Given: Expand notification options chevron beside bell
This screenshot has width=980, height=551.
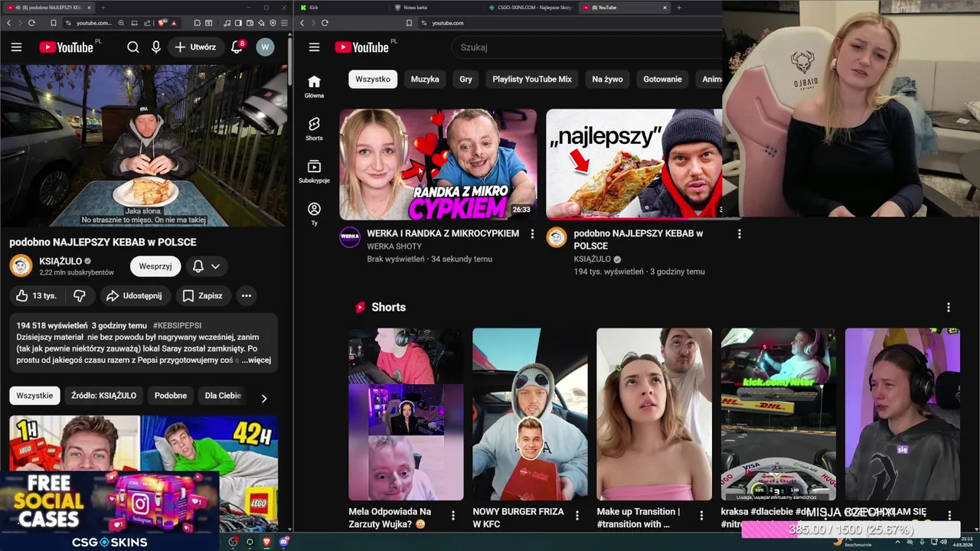Looking at the screenshot, I should [216, 266].
